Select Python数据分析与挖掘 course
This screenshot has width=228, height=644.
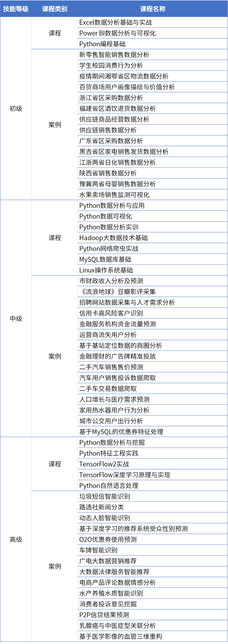153,442
